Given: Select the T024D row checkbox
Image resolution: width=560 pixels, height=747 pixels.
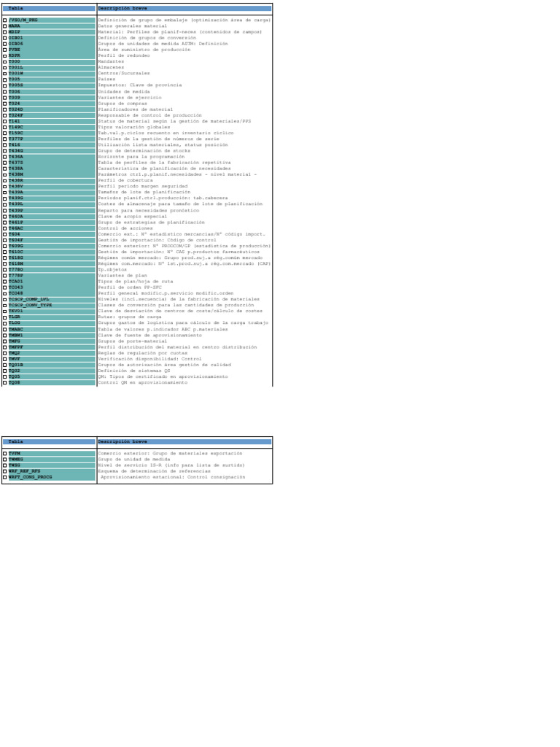Looking at the screenshot, I should [x=5, y=109].
